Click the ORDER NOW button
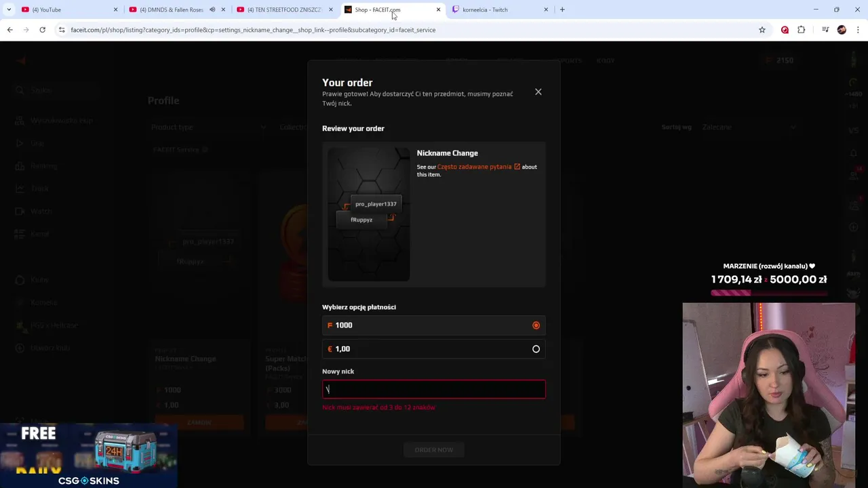The height and width of the screenshot is (488, 868). point(434,450)
